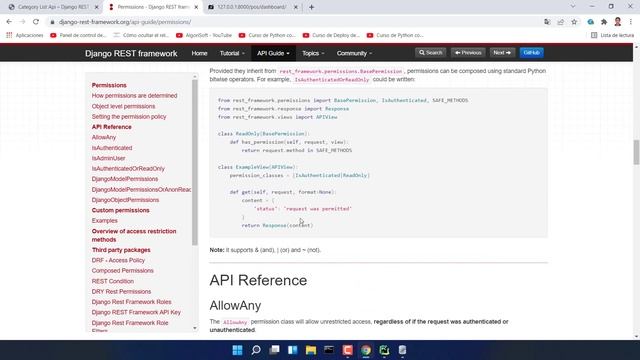Open the terminal icon on the taskbar

click(329, 350)
